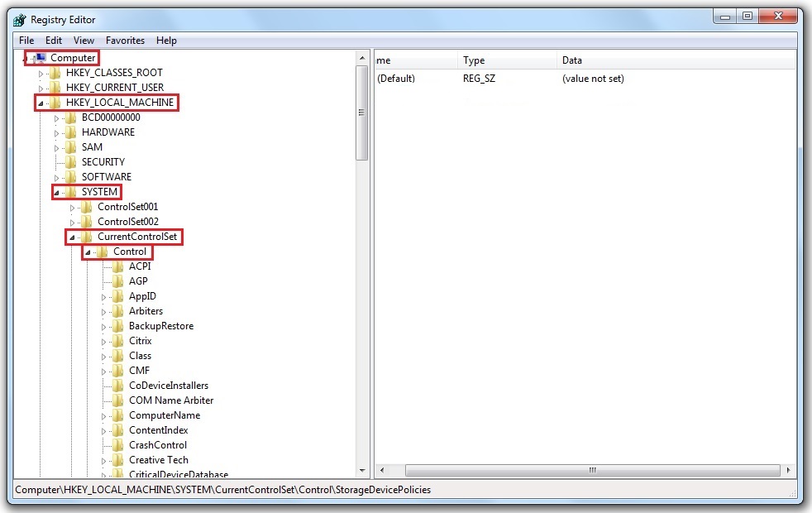Screen dimensions: 812x513
Task: Click the tree pane scroll down arrow
Action: coord(362,471)
